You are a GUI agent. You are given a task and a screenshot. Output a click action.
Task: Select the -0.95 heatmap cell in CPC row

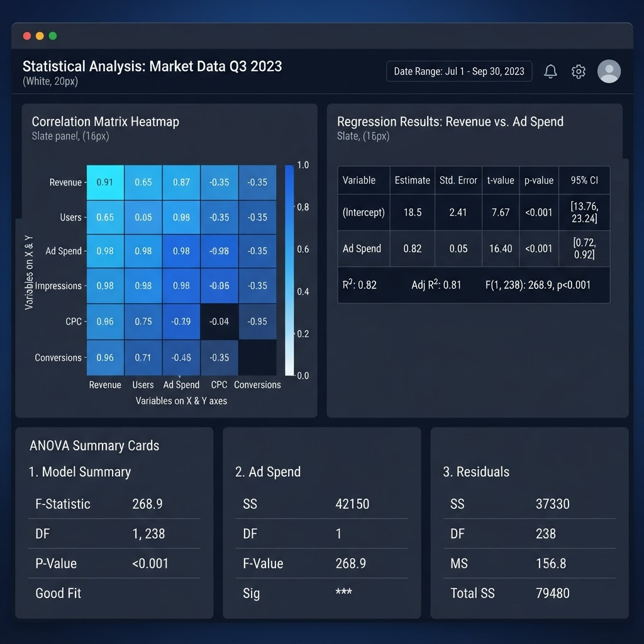coord(257,321)
